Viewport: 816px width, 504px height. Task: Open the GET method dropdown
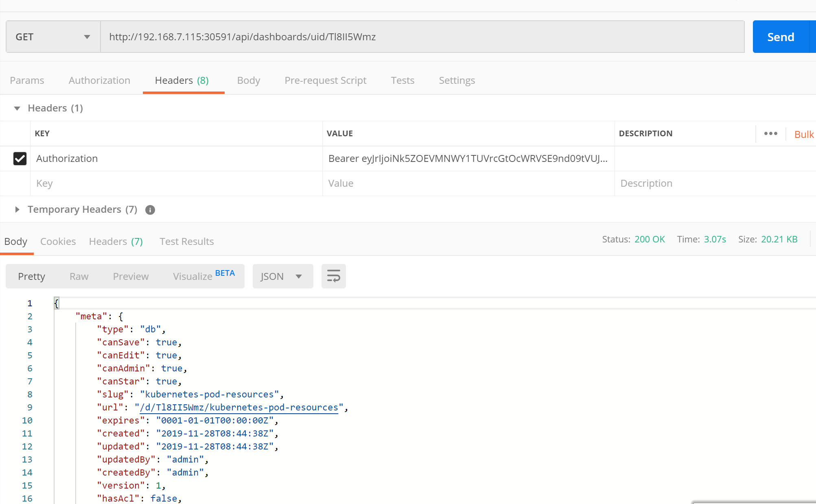tap(53, 37)
